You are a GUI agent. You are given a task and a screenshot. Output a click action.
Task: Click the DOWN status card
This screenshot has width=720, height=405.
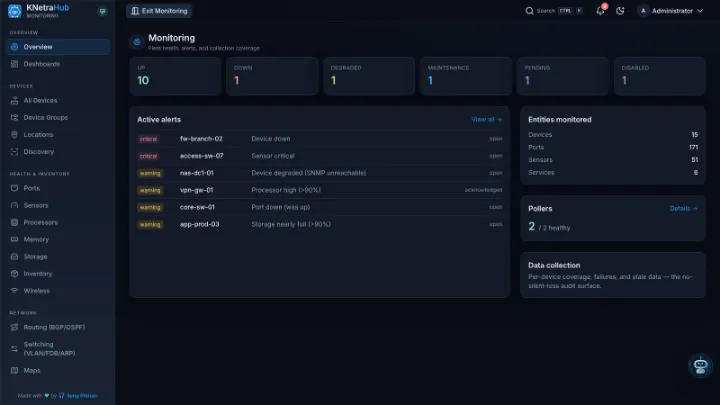pos(272,76)
